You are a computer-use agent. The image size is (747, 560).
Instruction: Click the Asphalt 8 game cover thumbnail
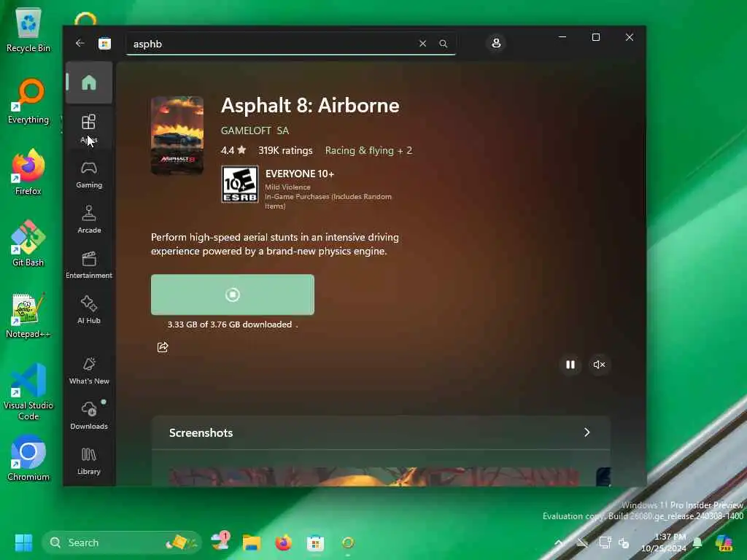pyautogui.click(x=177, y=136)
